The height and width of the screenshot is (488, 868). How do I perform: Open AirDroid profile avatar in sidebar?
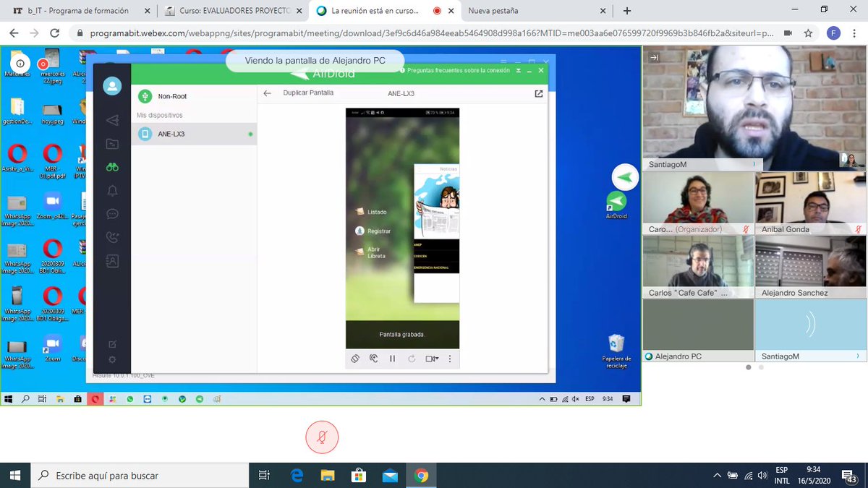tap(112, 86)
